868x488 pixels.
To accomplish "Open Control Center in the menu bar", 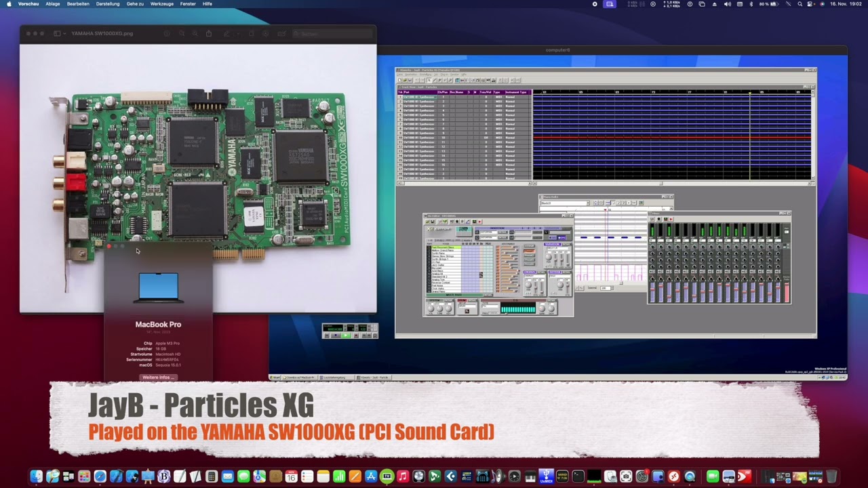I will 810,4.
